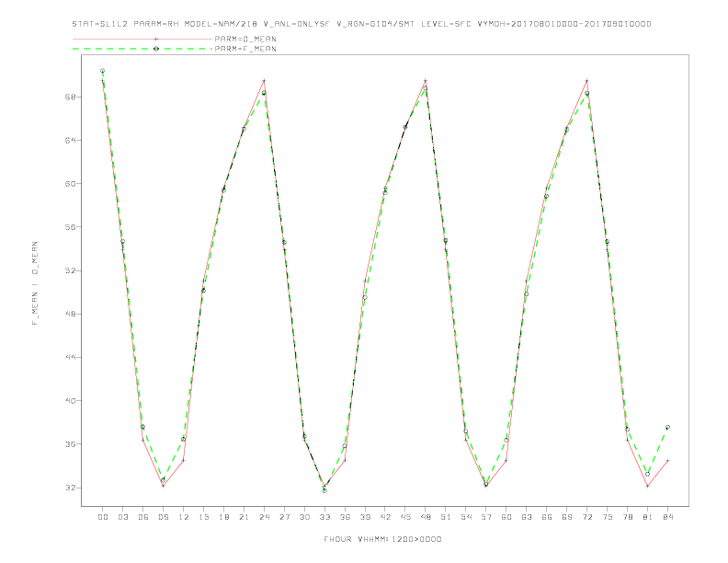
Task: Click the y-axis tick value 68
Action: (71, 98)
